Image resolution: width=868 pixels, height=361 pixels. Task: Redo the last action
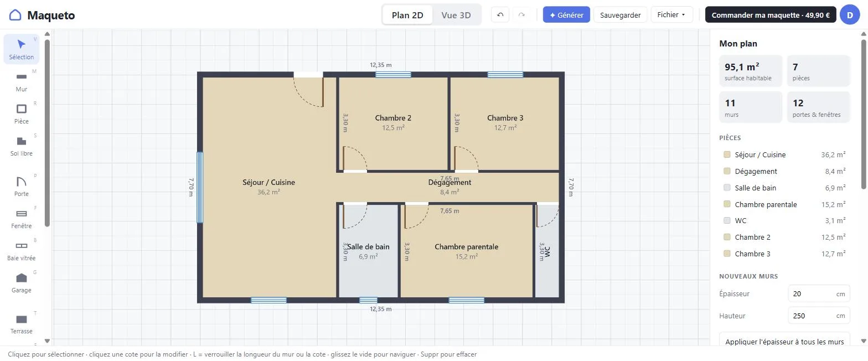click(x=521, y=15)
